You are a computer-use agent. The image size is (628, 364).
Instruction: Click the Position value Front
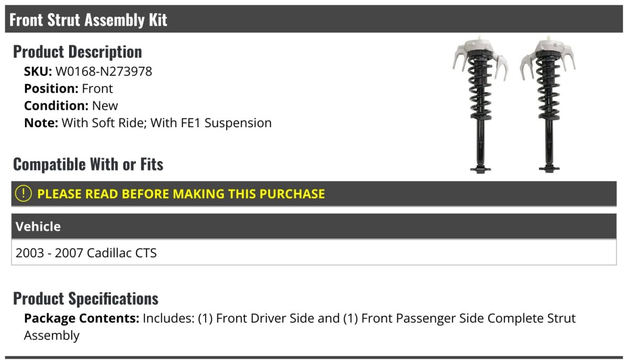pos(97,88)
